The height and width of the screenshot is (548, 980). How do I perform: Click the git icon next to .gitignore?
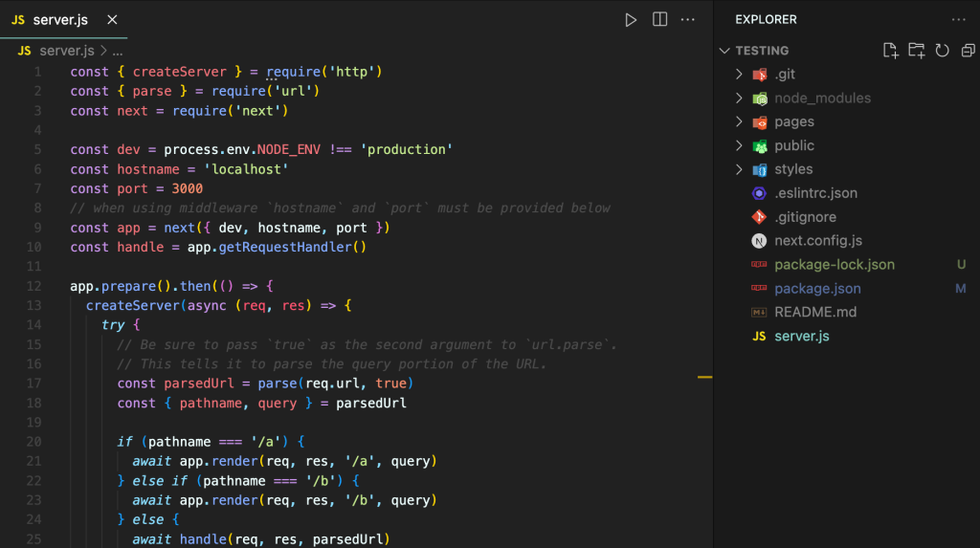[x=759, y=217]
